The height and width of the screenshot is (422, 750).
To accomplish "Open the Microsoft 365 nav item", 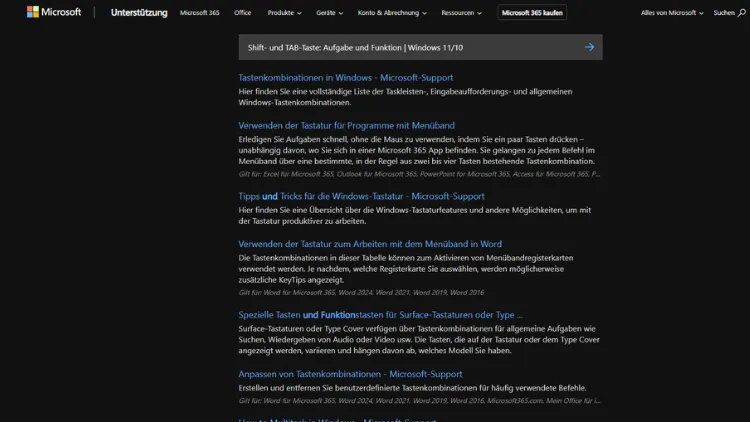I will [x=199, y=13].
